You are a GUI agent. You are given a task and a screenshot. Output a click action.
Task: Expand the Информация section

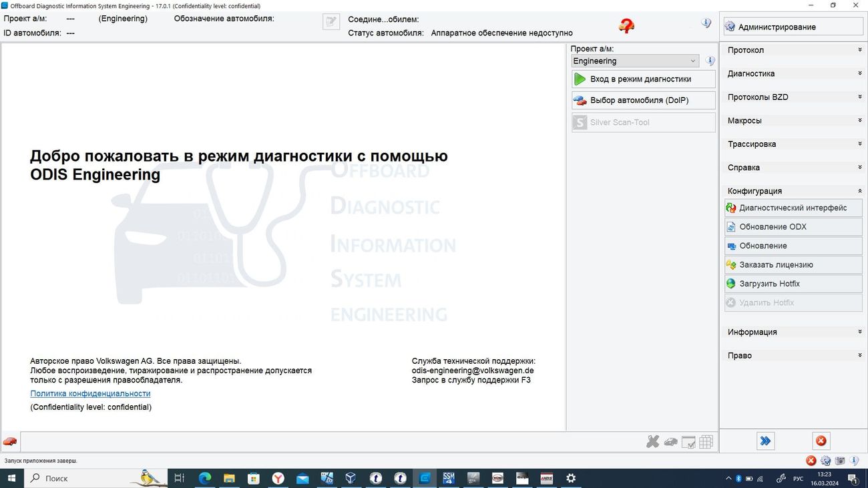(793, 332)
